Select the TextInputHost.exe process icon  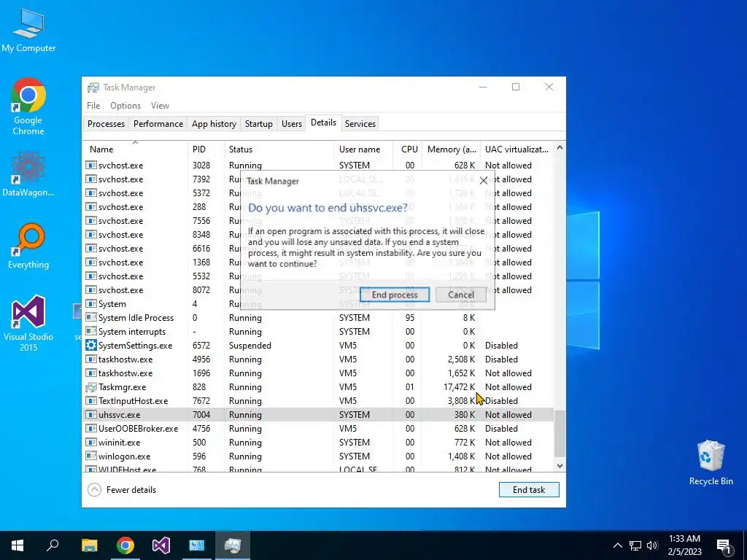[90, 401]
